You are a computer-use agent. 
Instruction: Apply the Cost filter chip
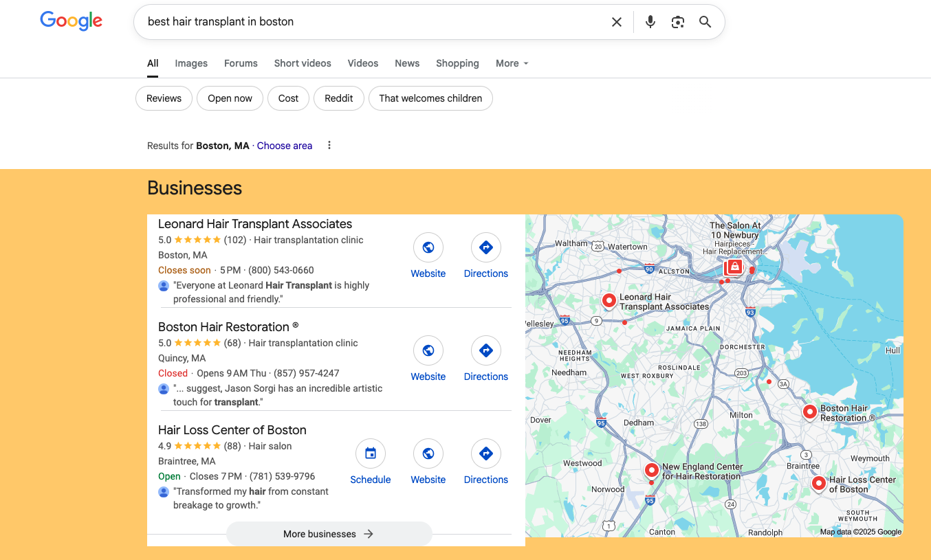click(288, 98)
